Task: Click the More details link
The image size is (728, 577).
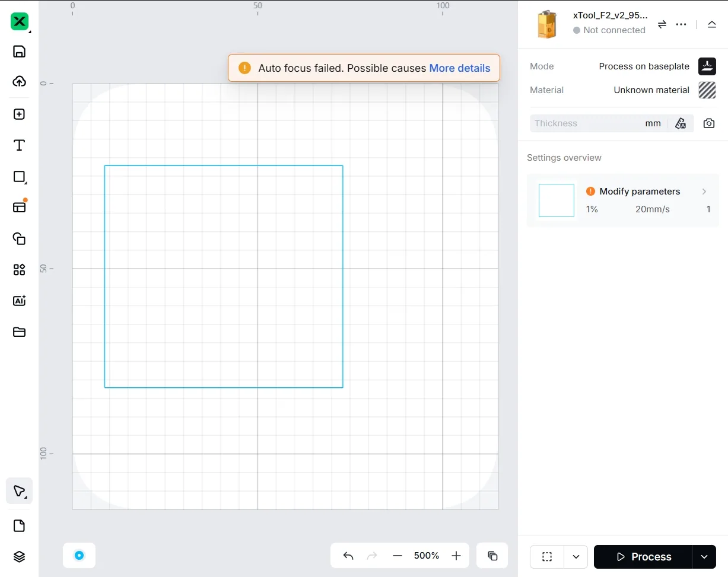Action: click(460, 68)
